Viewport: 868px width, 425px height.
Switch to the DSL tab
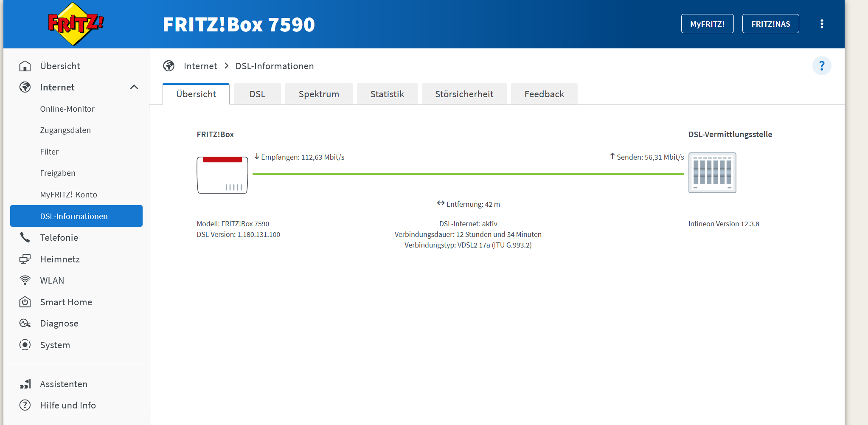(x=257, y=94)
